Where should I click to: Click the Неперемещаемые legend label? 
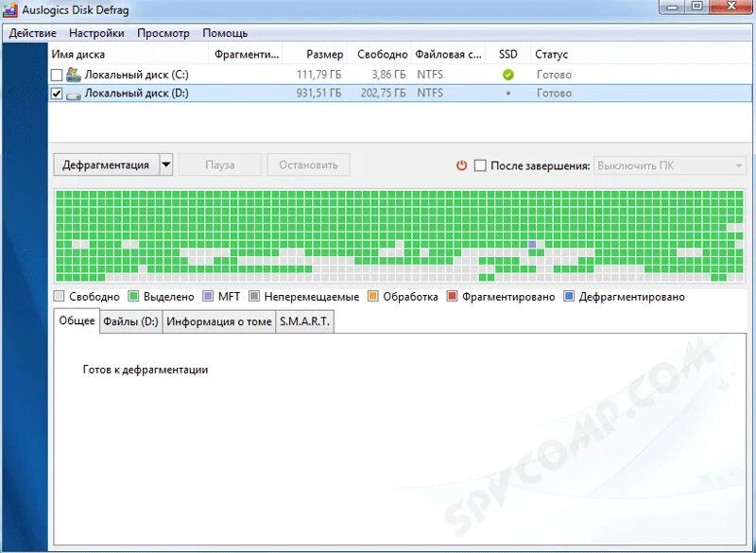point(312,297)
